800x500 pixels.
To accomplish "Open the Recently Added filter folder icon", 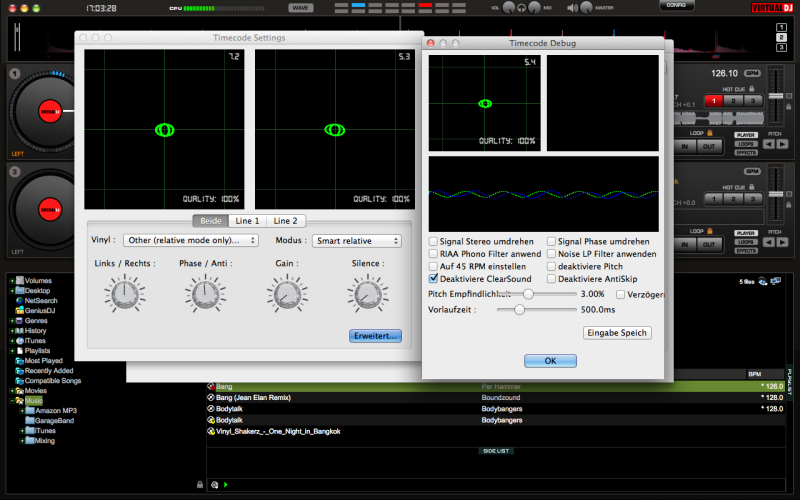I will pyautogui.click(x=20, y=371).
